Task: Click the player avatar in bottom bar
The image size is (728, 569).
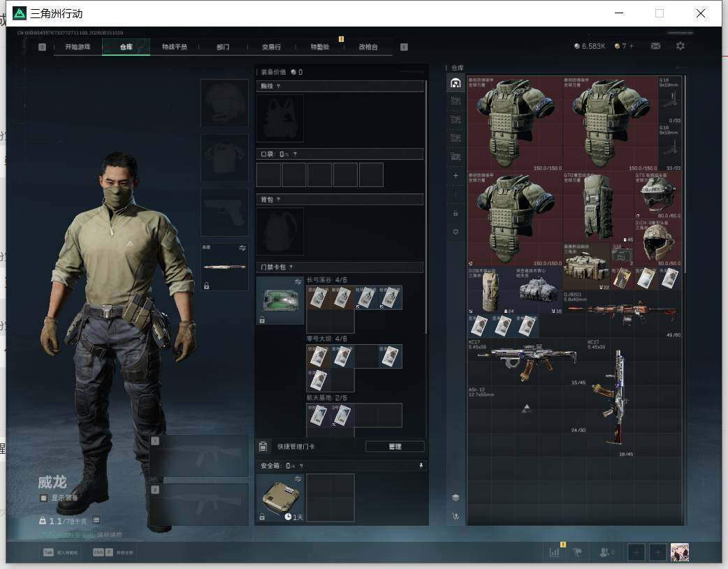Action: (680, 552)
